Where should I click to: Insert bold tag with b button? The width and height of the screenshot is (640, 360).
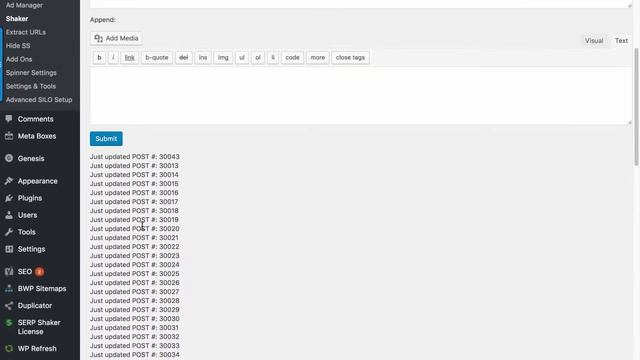click(x=99, y=58)
